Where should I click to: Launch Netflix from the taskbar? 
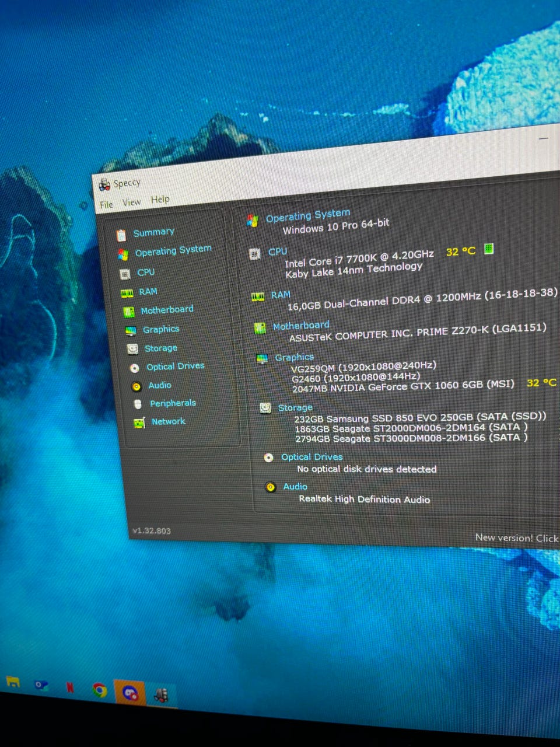[x=70, y=687]
